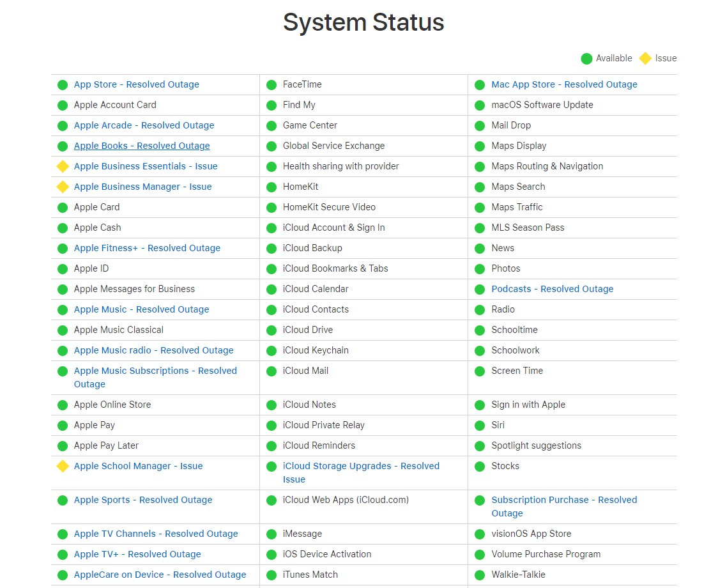The height and width of the screenshot is (588, 718).
Task: View iCloud Storage Upgrades - Resolved Issue
Action: click(x=361, y=466)
